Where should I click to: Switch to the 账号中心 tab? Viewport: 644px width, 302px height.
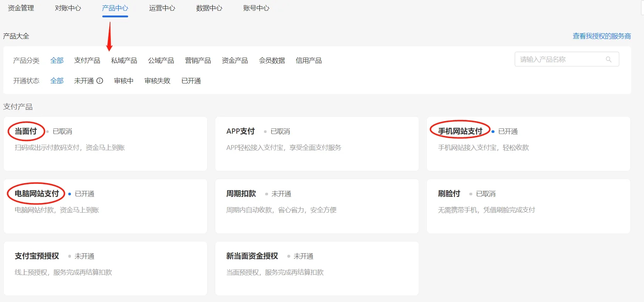256,8
